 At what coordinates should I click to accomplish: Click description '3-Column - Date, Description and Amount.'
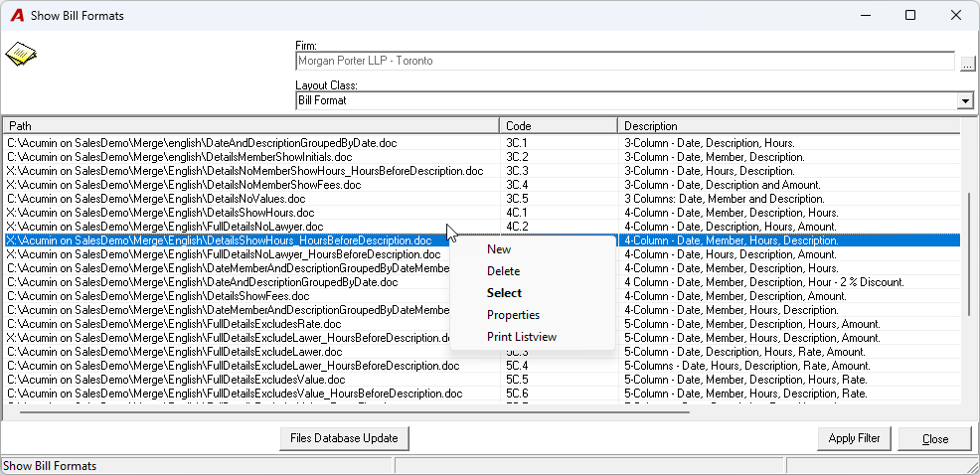tap(722, 185)
